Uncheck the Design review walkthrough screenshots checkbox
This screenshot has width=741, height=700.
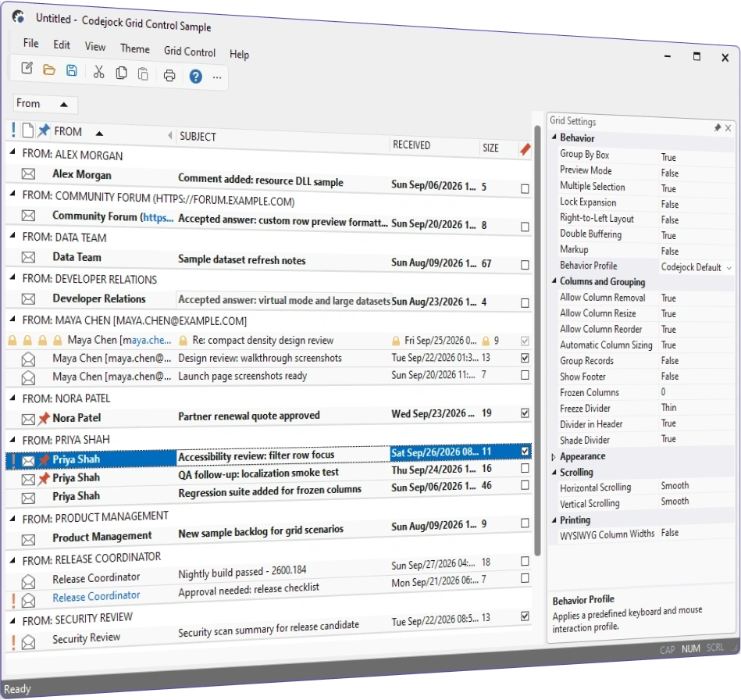[525, 358]
